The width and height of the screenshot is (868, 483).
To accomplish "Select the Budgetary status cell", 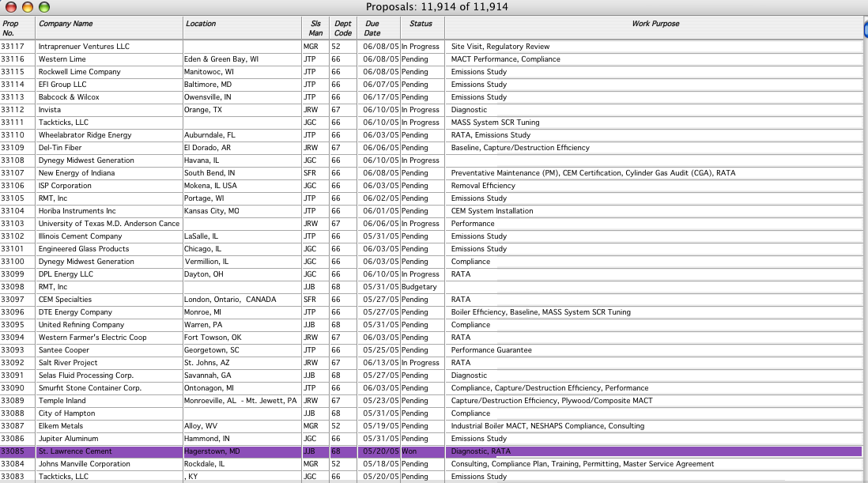I will (419, 287).
